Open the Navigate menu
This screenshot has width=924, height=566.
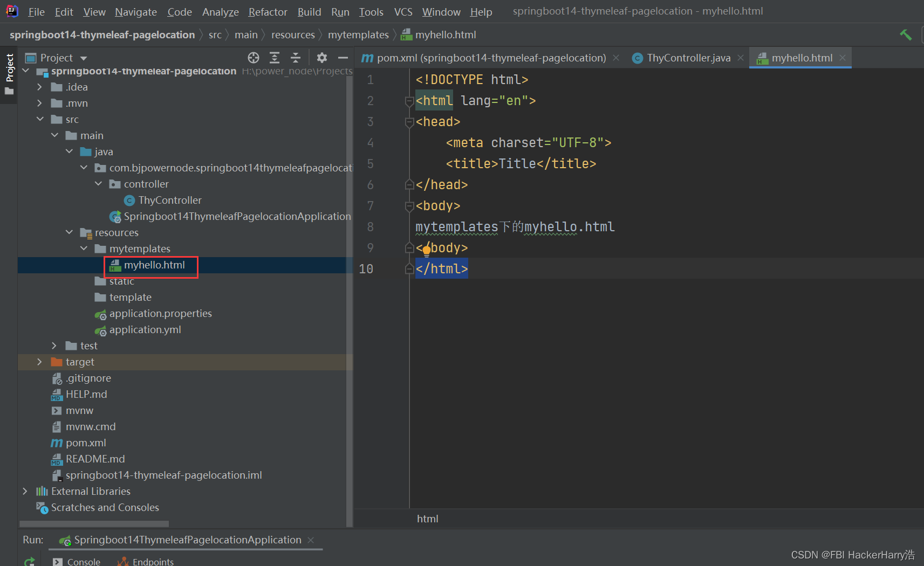point(136,12)
